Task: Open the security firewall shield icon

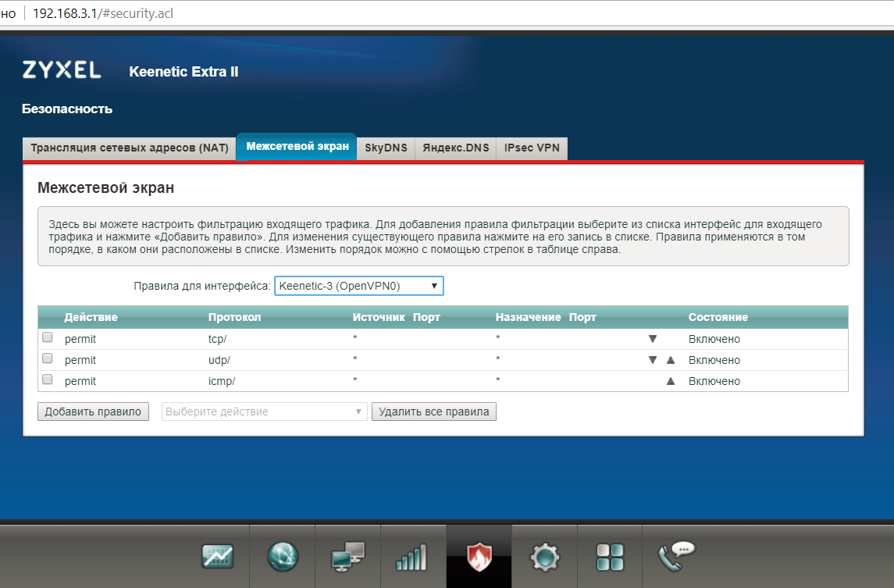Action: tap(479, 557)
